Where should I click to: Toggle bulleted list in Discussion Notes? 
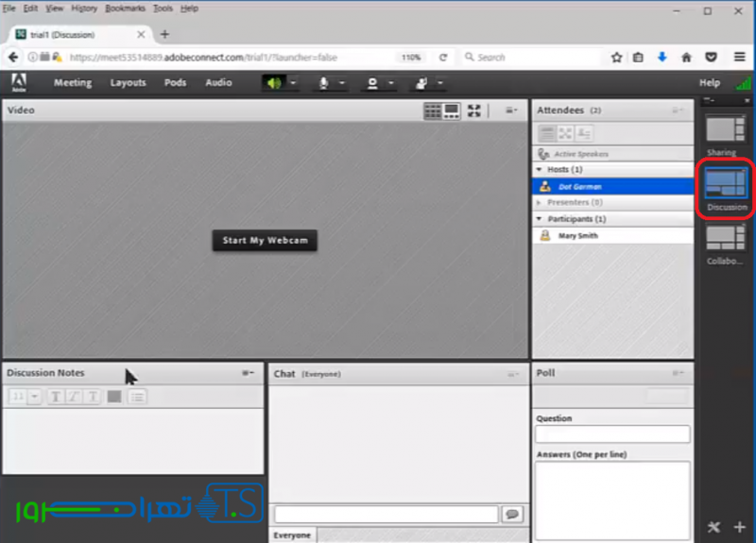coord(137,397)
